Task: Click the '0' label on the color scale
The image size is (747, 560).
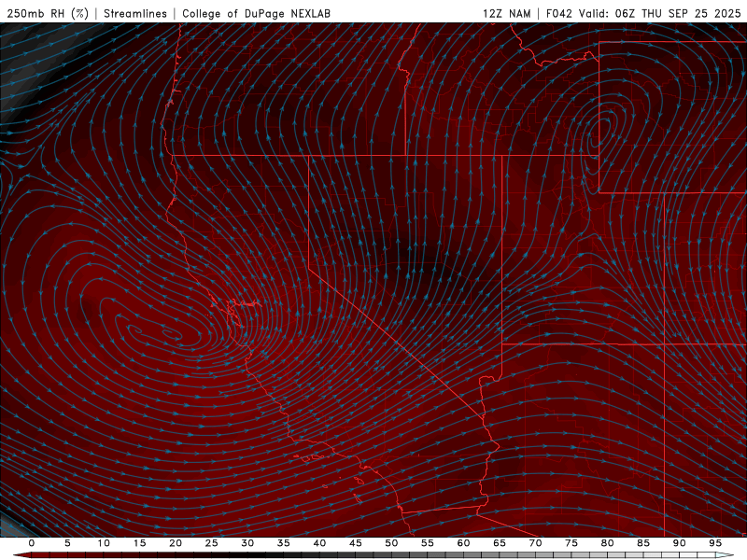Action: [x=32, y=543]
